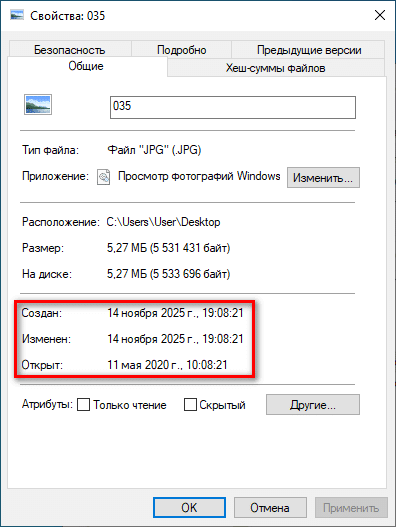The height and width of the screenshot is (527, 396).
Task: Click the file name field containing 035
Action: click(233, 107)
